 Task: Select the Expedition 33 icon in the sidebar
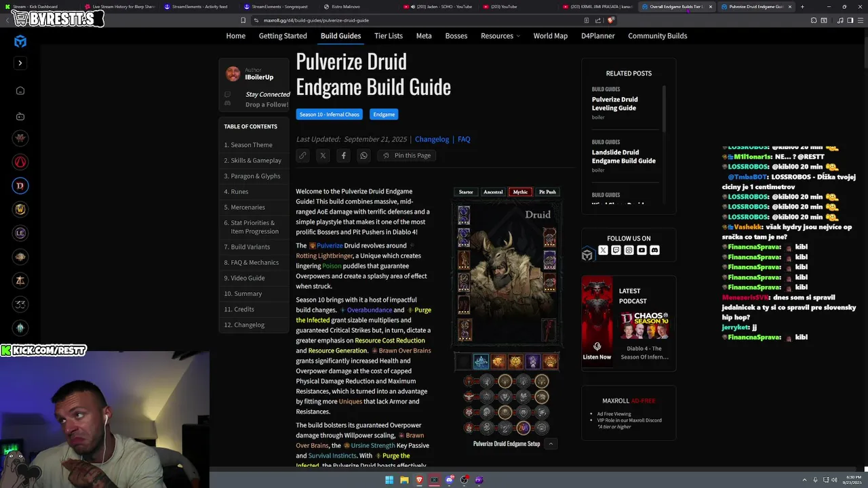pyautogui.click(x=20, y=304)
